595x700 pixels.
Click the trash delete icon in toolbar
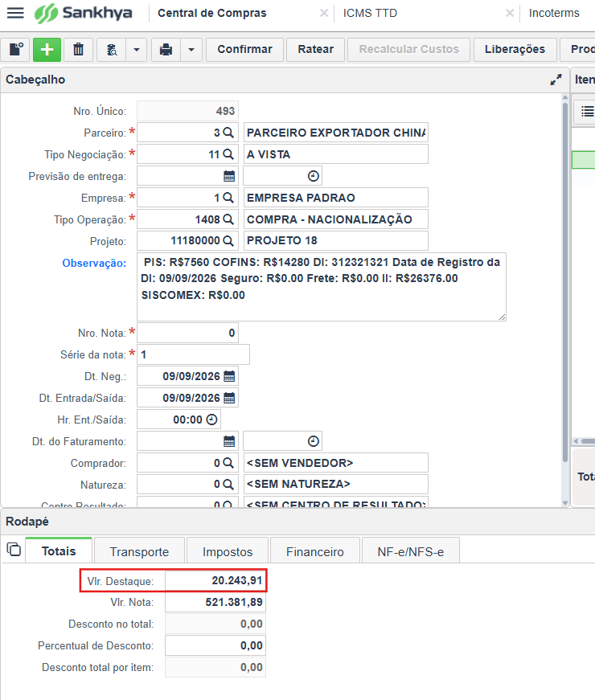pyautogui.click(x=78, y=49)
